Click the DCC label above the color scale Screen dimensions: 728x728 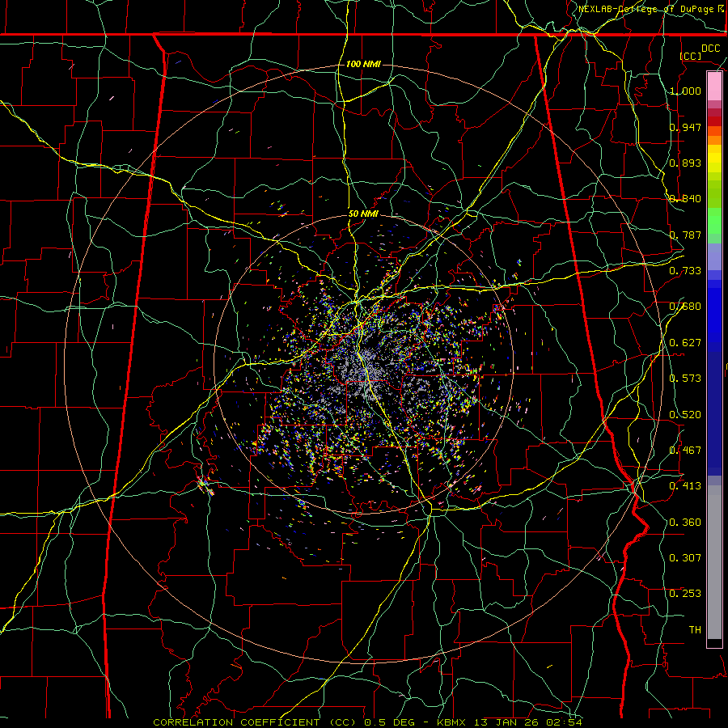710,49
